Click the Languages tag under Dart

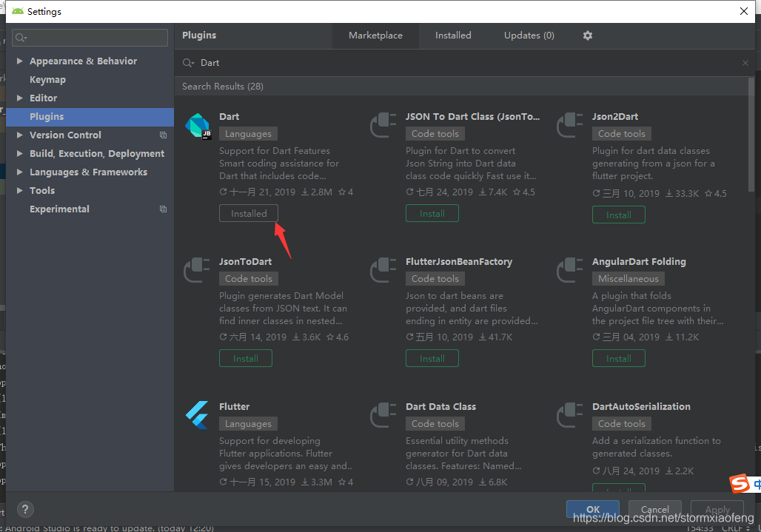[248, 134]
